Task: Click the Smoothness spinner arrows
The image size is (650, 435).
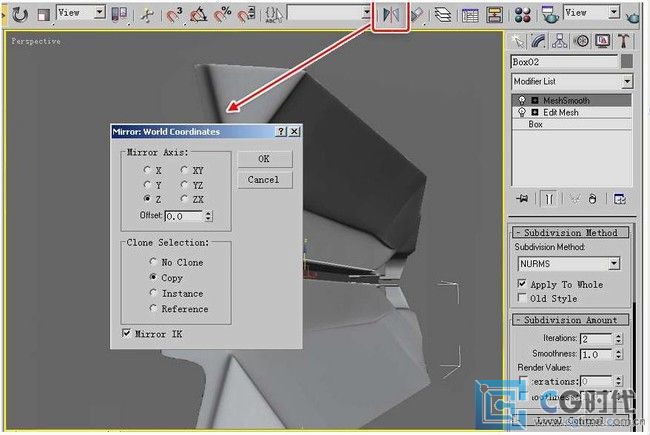Action: click(x=618, y=355)
